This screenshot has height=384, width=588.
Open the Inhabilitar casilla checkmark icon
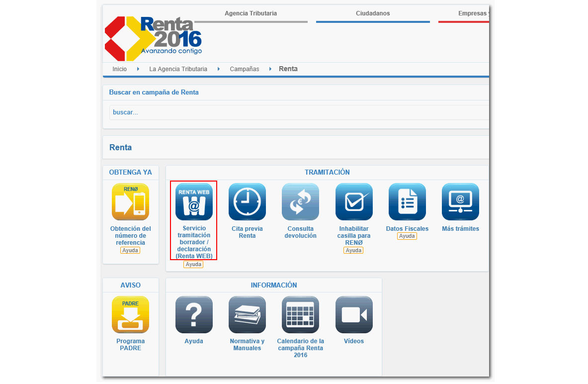[354, 201]
